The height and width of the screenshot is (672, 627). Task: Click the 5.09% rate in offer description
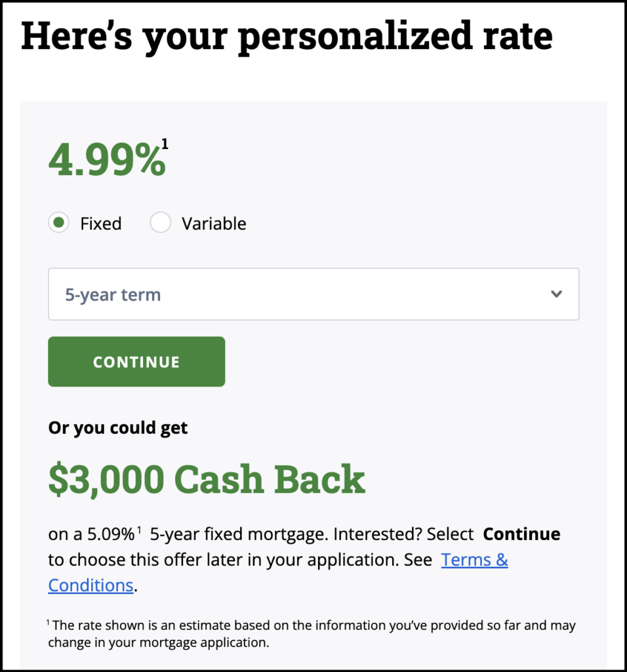coord(110,534)
